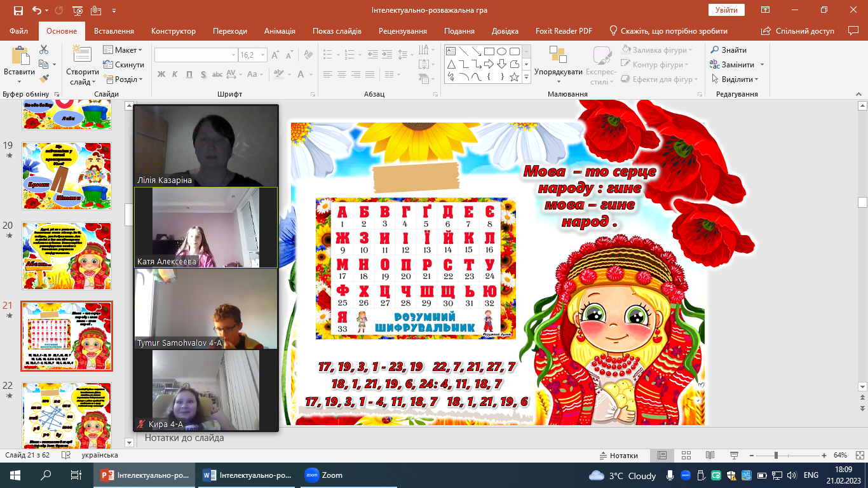868x488 pixels.
Task: Open the Розділ section dropdown
Action: [123, 79]
